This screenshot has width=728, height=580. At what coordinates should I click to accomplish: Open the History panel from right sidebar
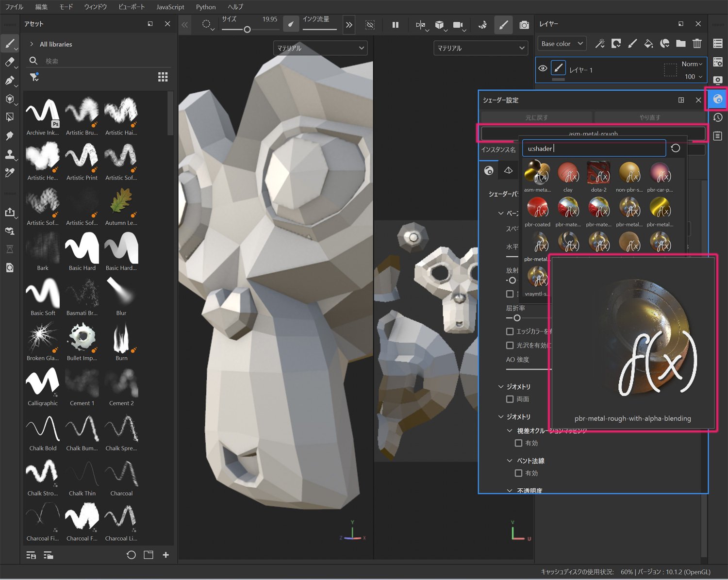718,117
